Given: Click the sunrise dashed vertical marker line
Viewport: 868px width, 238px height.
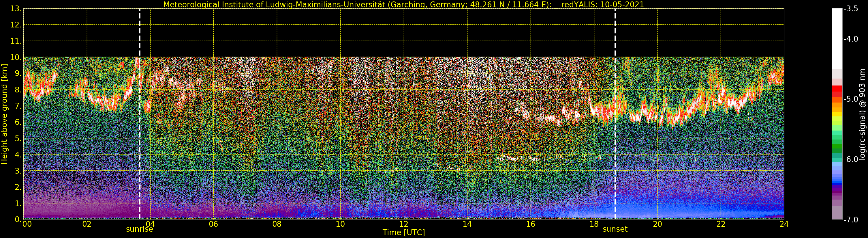Looking at the screenshot, I should click(x=140, y=114).
